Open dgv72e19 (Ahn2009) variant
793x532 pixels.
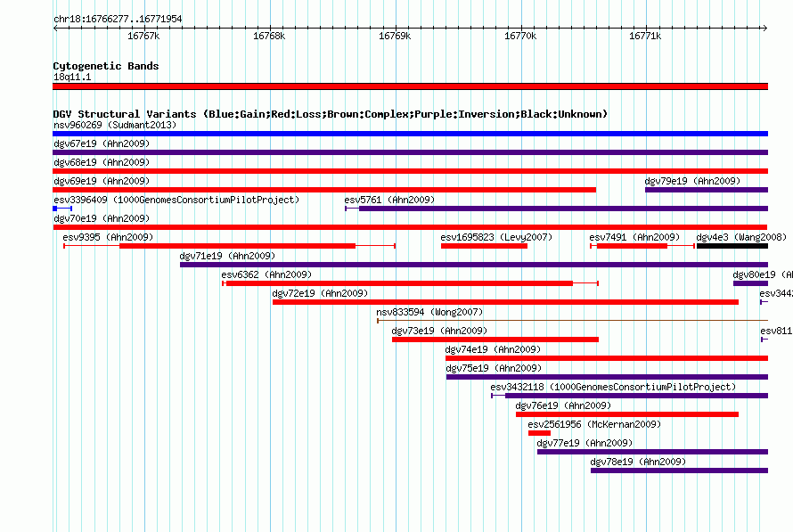(320, 293)
